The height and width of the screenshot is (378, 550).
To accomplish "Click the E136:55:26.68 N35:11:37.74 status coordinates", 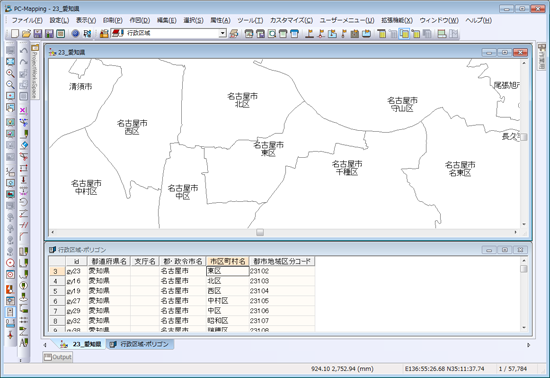I will 444,369.
